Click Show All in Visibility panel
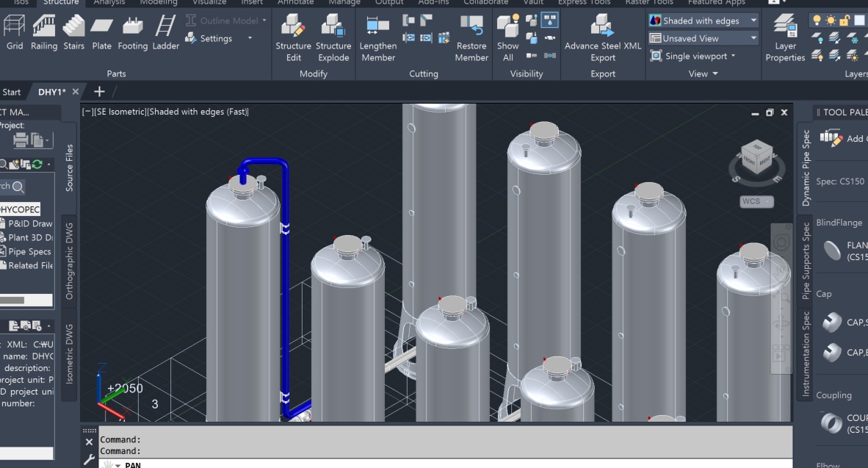This screenshot has width=868, height=468. pyautogui.click(x=507, y=38)
